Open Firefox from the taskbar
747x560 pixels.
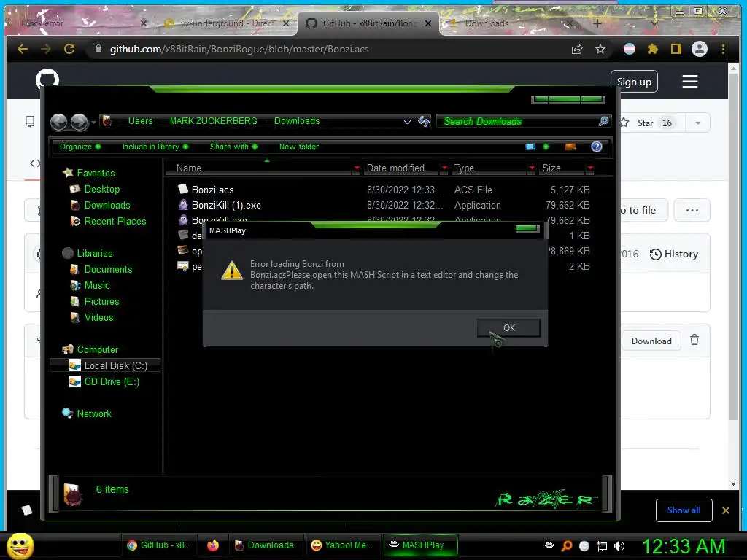[x=213, y=545]
